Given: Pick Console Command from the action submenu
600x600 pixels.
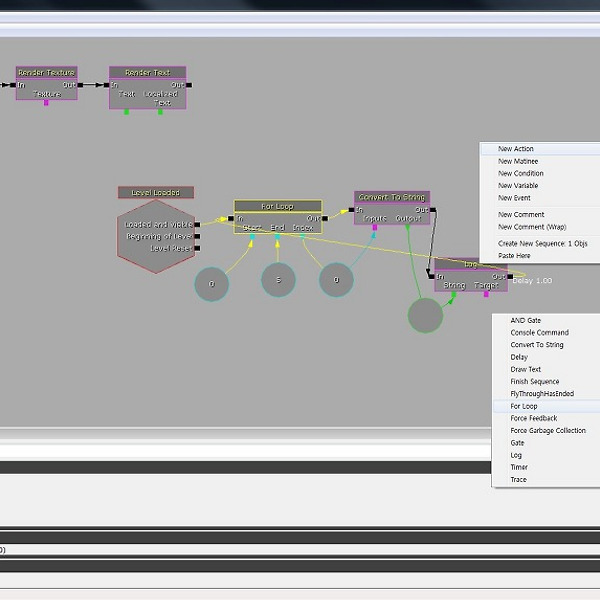Looking at the screenshot, I should click(x=539, y=333).
